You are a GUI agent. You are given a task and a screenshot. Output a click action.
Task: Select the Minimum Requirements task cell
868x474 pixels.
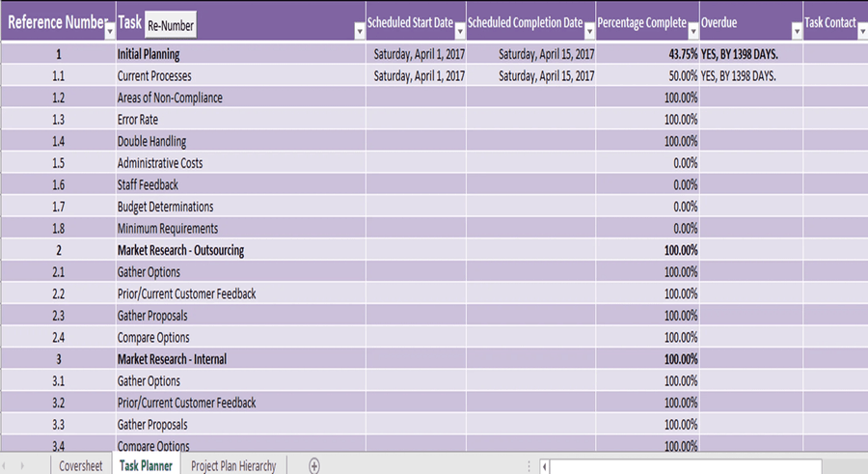(241, 229)
